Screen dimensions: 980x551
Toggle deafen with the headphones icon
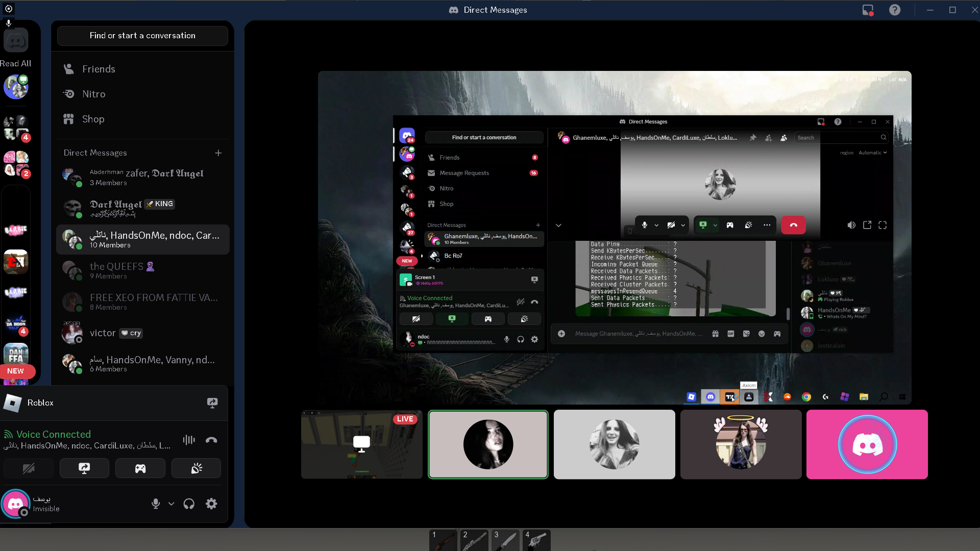click(189, 504)
